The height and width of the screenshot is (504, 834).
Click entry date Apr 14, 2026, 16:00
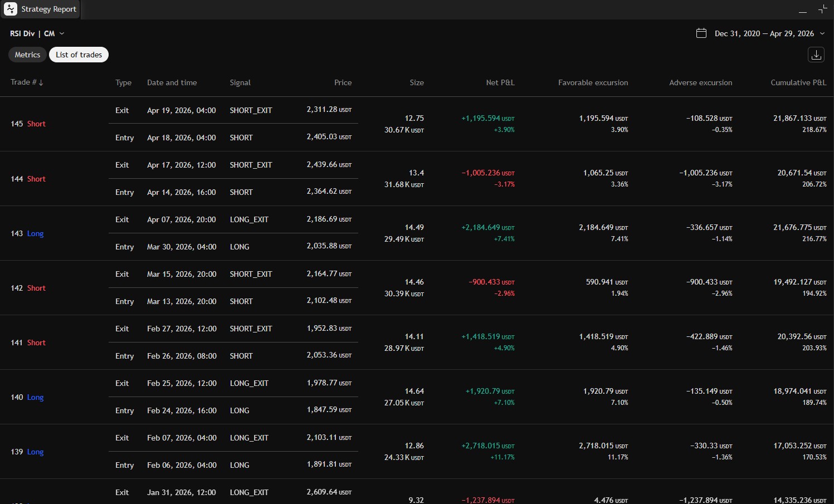pyautogui.click(x=181, y=192)
